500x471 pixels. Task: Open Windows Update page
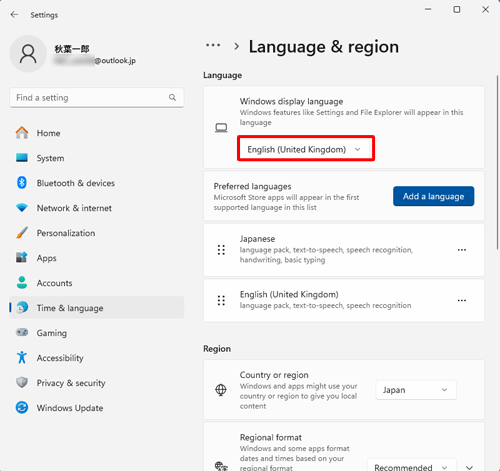pos(97,407)
